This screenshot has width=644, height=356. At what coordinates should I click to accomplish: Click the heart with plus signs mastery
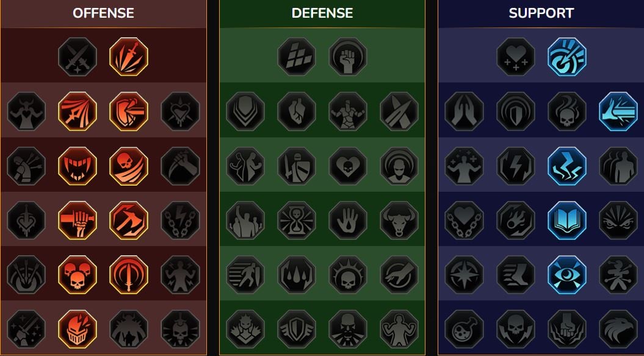tap(516, 57)
